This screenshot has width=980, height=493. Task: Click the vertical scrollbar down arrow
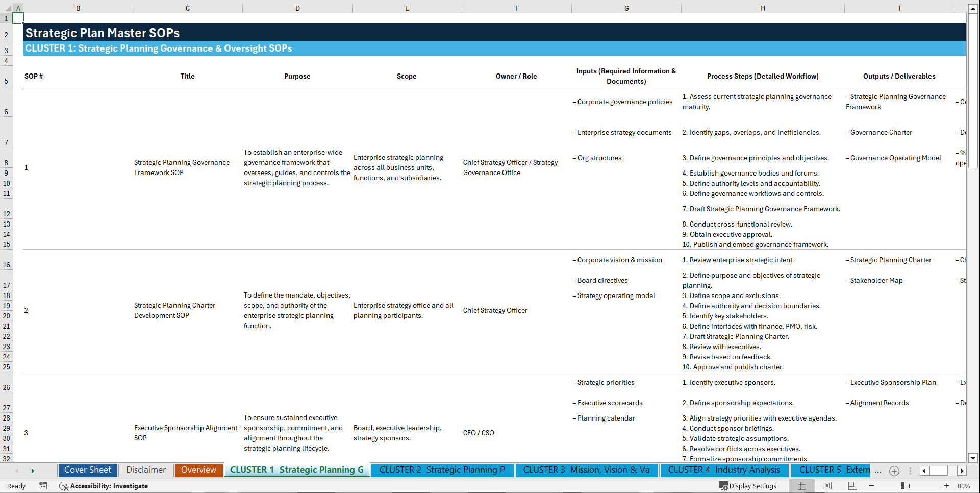[x=974, y=458]
